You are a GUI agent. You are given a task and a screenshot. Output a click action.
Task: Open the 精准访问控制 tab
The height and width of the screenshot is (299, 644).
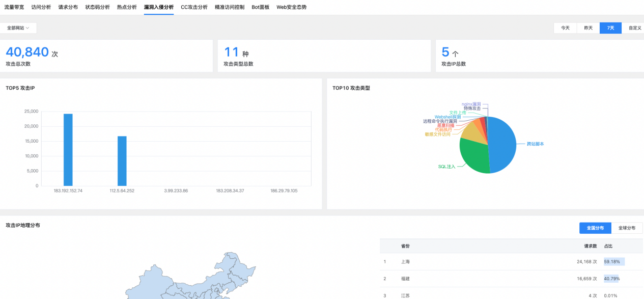point(229,7)
